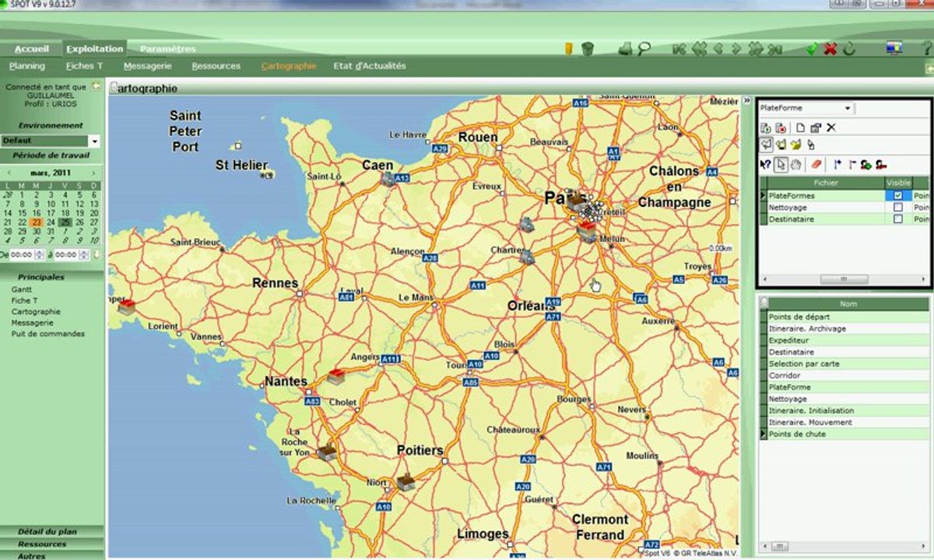Screen dimensions: 934x560
Task: Select Selection par carte row
Action: pos(848,363)
